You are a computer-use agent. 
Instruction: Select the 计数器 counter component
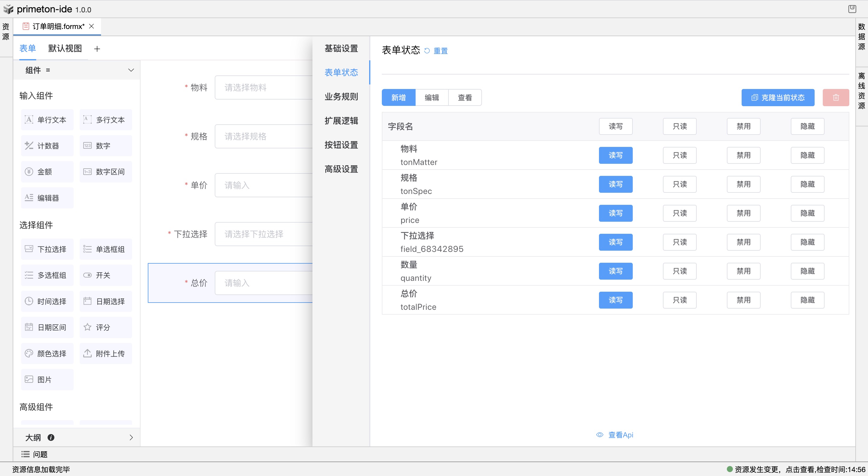click(x=47, y=146)
